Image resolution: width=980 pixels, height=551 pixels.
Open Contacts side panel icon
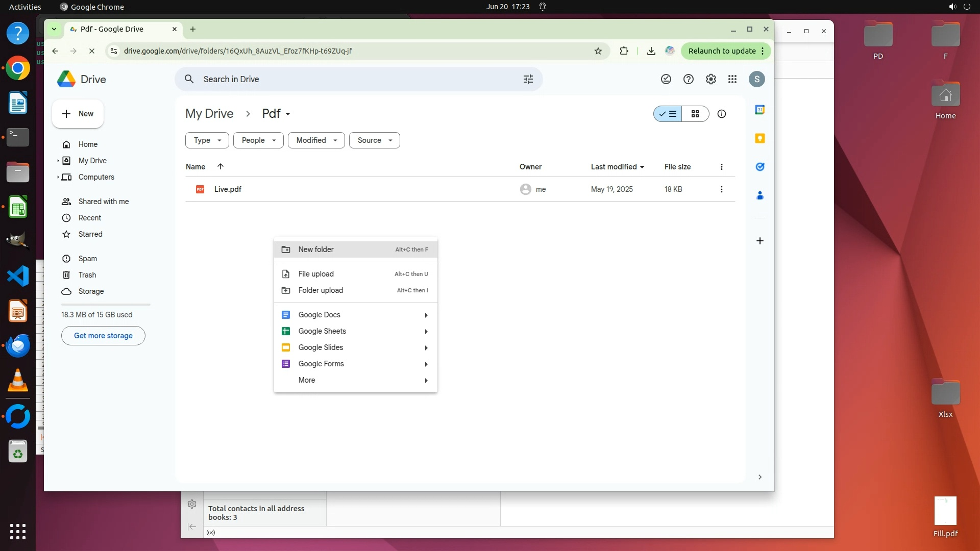click(759, 195)
